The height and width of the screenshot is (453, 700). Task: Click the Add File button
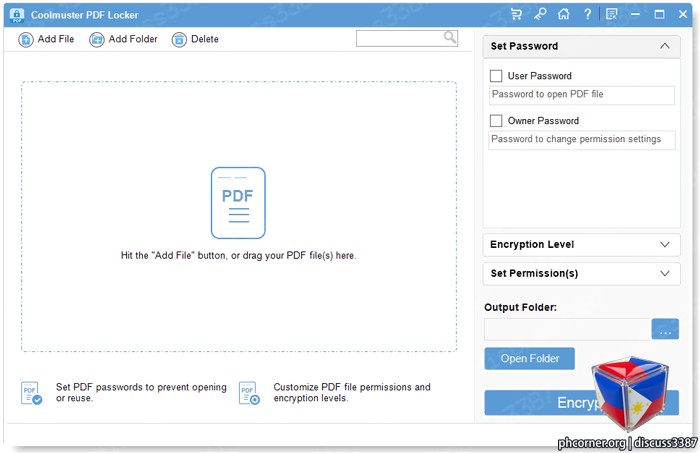tap(46, 39)
